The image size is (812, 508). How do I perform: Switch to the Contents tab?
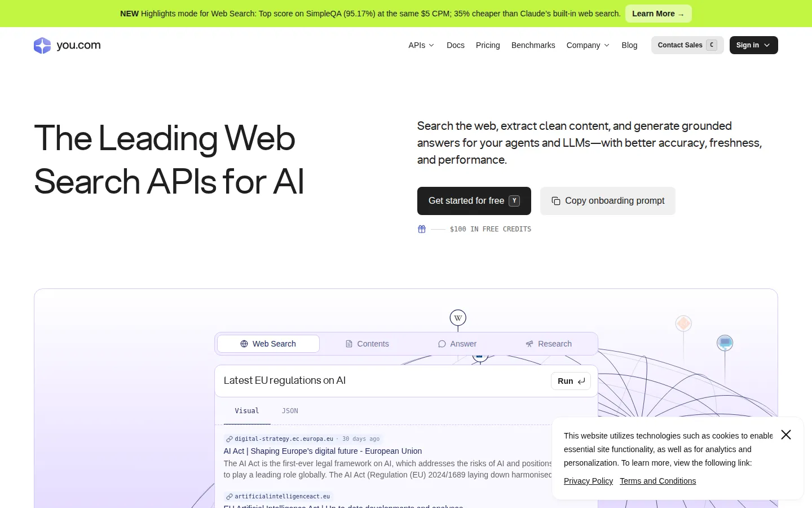(367, 344)
